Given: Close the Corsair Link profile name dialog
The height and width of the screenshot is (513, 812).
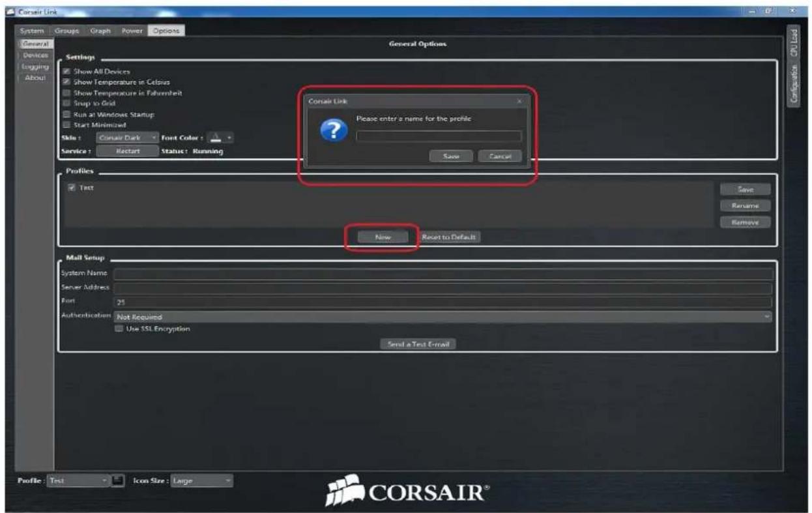Looking at the screenshot, I should point(519,102).
